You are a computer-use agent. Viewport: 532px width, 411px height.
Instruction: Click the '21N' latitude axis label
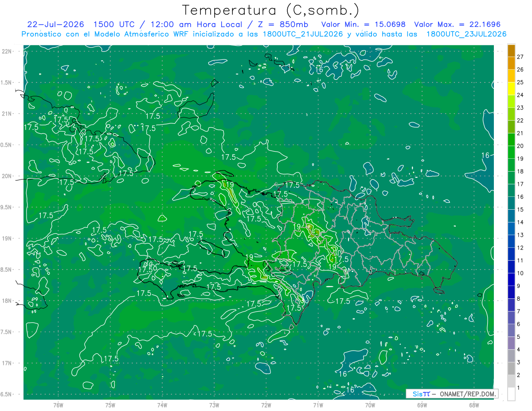coord(7,114)
